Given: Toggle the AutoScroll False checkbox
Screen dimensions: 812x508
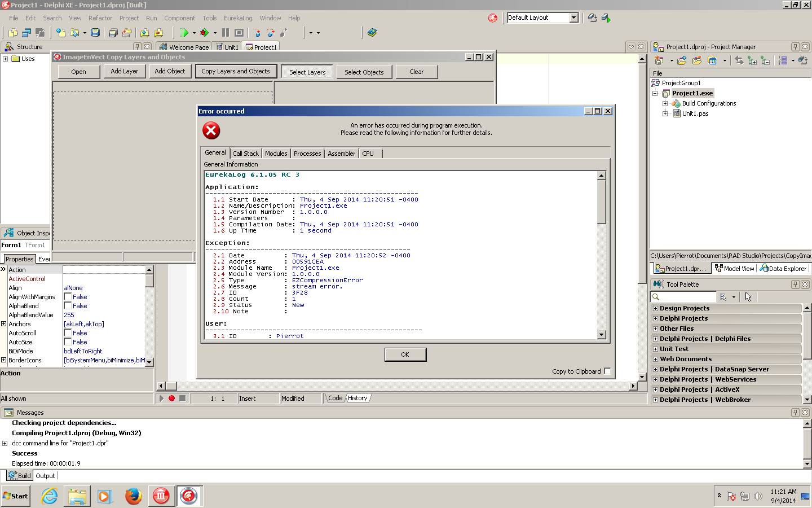Looking at the screenshot, I should pos(68,333).
